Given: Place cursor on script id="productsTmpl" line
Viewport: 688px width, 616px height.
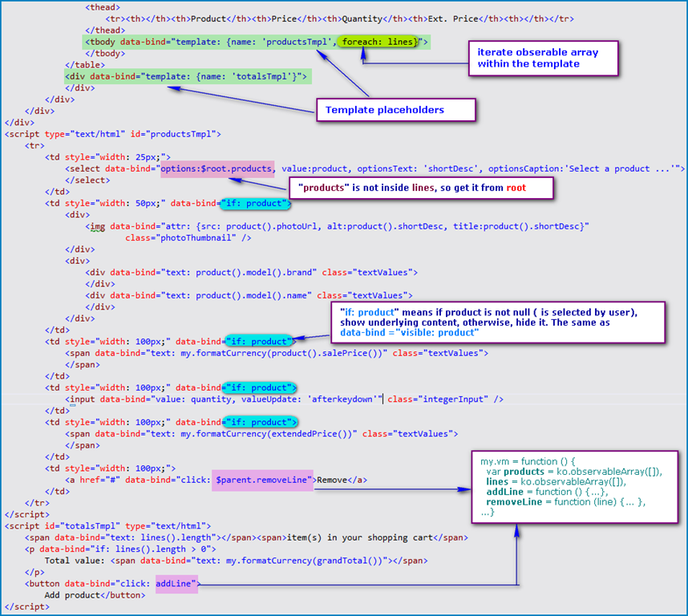Looking at the screenshot, I should (112, 134).
